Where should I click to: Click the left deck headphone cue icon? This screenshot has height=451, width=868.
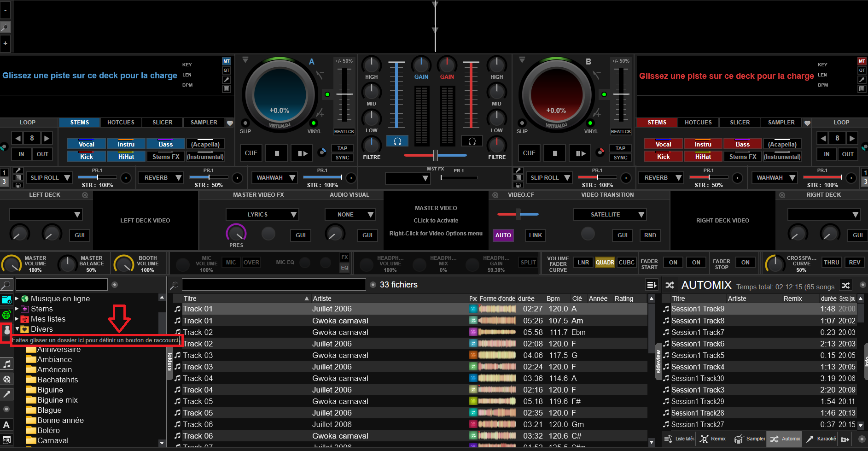[x=397, y=141]
